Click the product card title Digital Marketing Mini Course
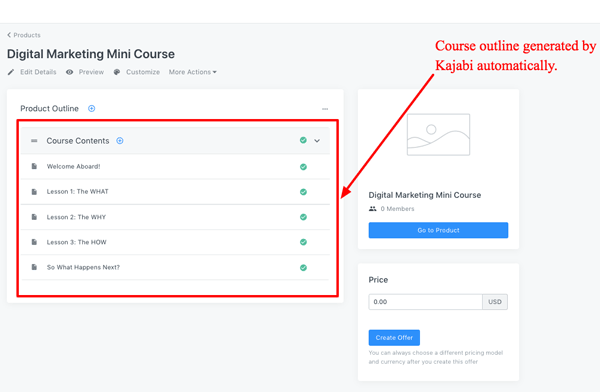 pos(424,195)
